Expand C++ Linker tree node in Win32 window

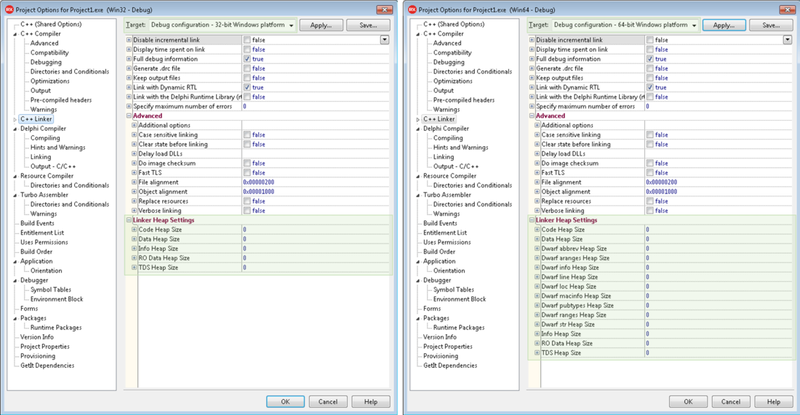click(15, 119)
